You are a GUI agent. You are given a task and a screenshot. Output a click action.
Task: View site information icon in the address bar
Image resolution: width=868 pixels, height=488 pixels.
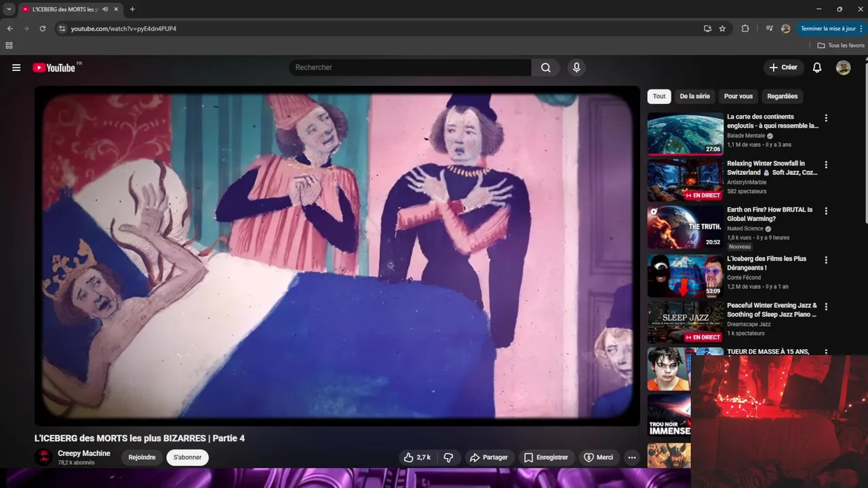[x=62, y=28]
